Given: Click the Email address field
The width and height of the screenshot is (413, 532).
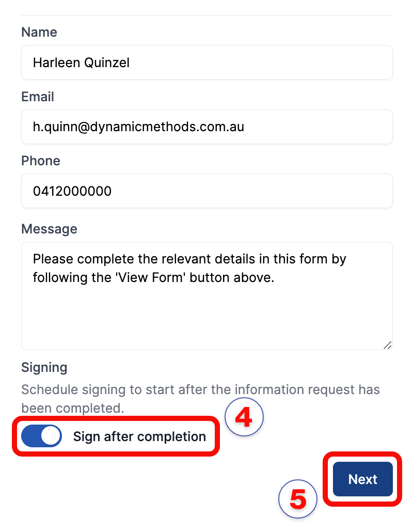Looking at the screenshot, I should 206,127.
